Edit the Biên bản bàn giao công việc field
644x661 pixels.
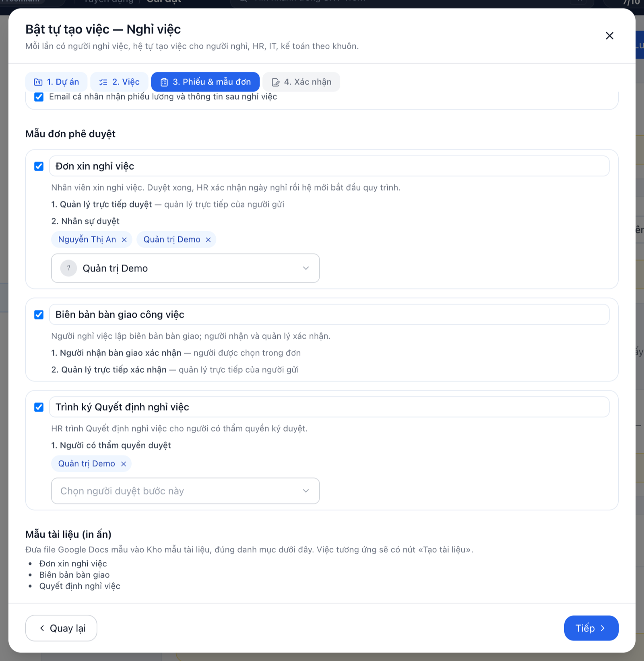(x=329, y=315)
